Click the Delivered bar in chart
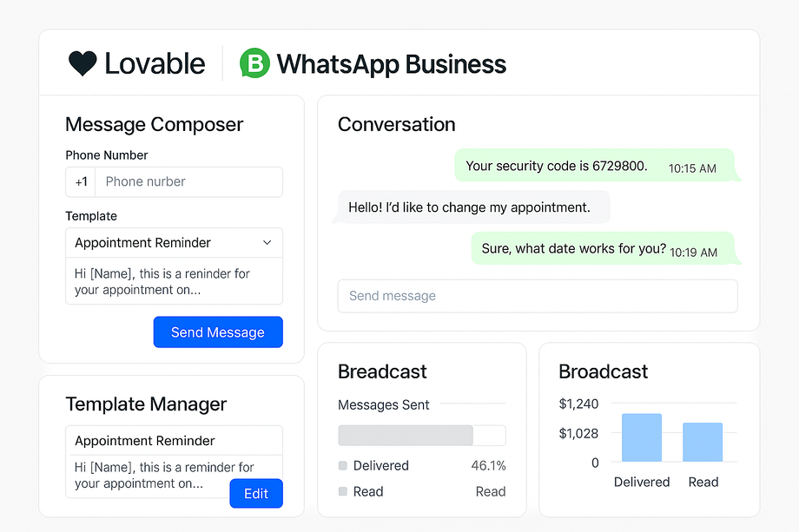 [642, 437]
